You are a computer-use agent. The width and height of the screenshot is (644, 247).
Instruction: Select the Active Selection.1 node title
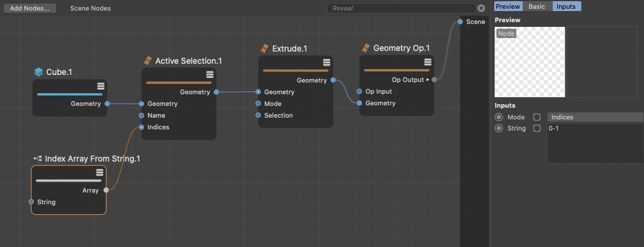[189, 61]
